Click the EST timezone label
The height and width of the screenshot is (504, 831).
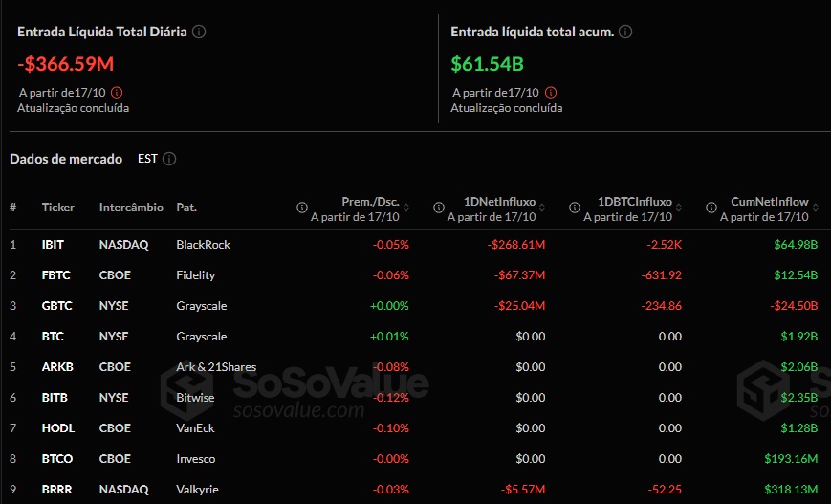[x=147, y=159]
